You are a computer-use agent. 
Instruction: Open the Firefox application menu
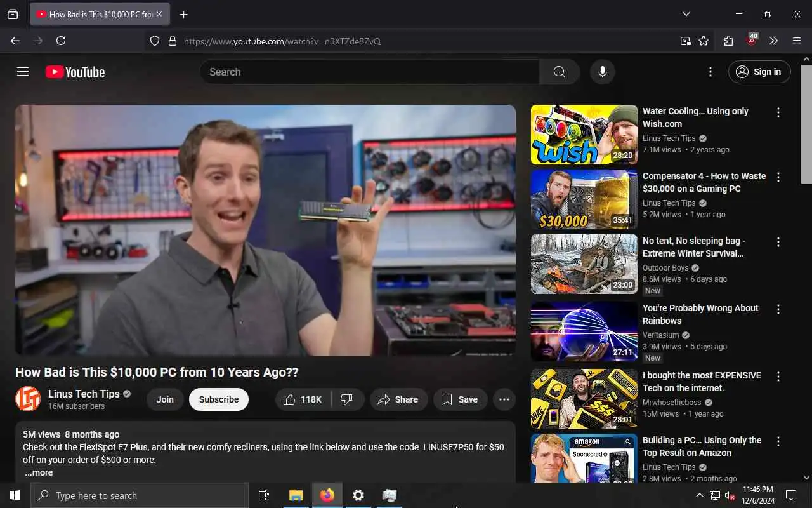pyautogui.click(x=797, y=41)
